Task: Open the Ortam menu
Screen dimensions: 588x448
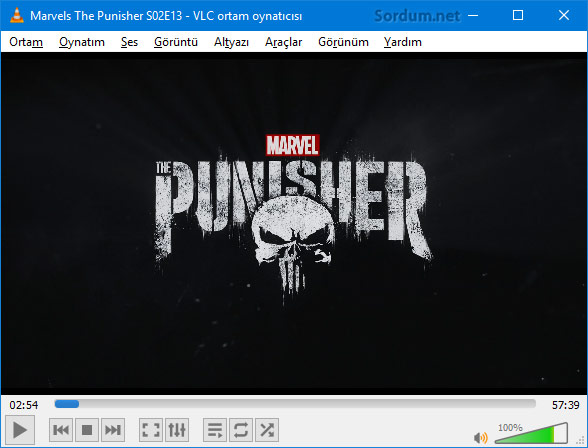Action: pyautogui.click(x=26, y=42)
